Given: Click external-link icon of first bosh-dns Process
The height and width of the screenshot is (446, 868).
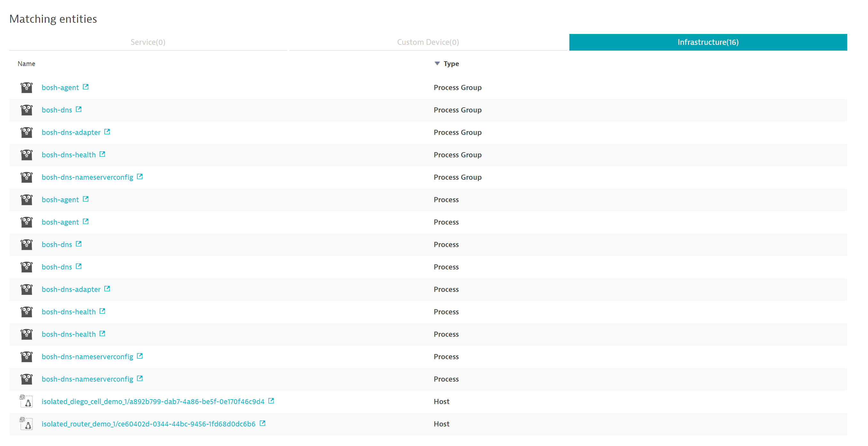Looking at the screenshot, I should pos(78,244).
